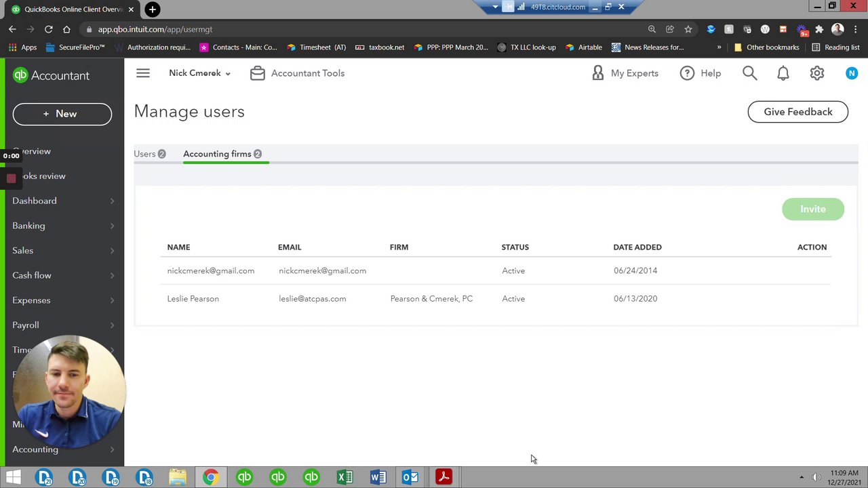Open the SecureFilePro bookmark

[75, 47]
